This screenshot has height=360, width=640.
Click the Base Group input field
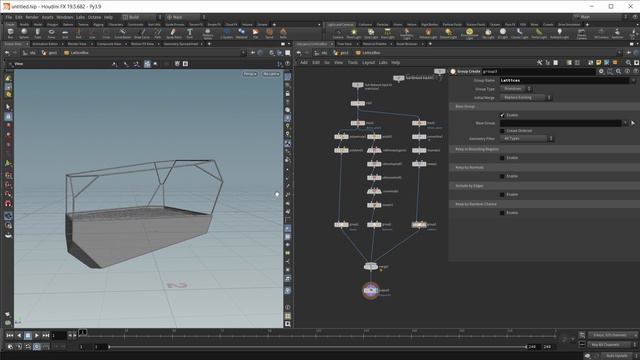point(560,123)
